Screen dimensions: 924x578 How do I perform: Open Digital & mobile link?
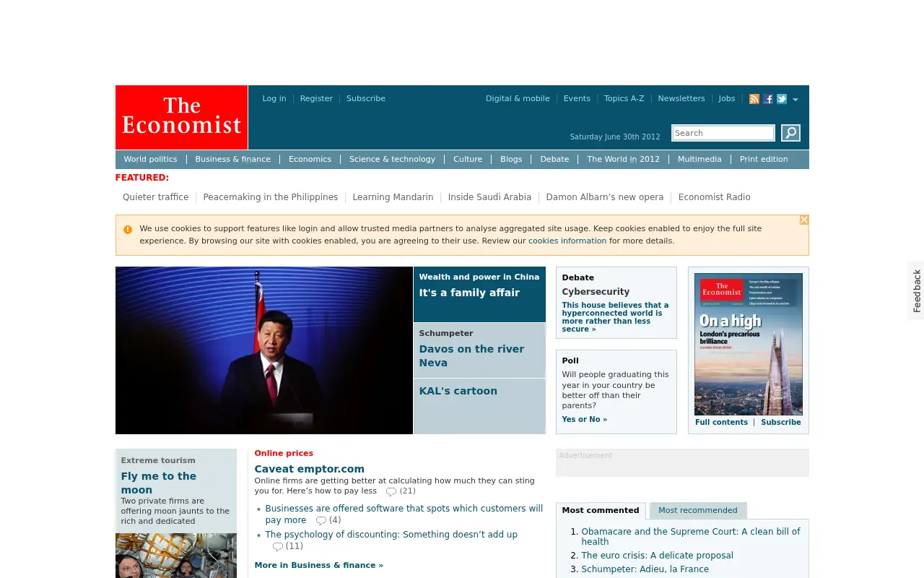click(x=518, y=98)
